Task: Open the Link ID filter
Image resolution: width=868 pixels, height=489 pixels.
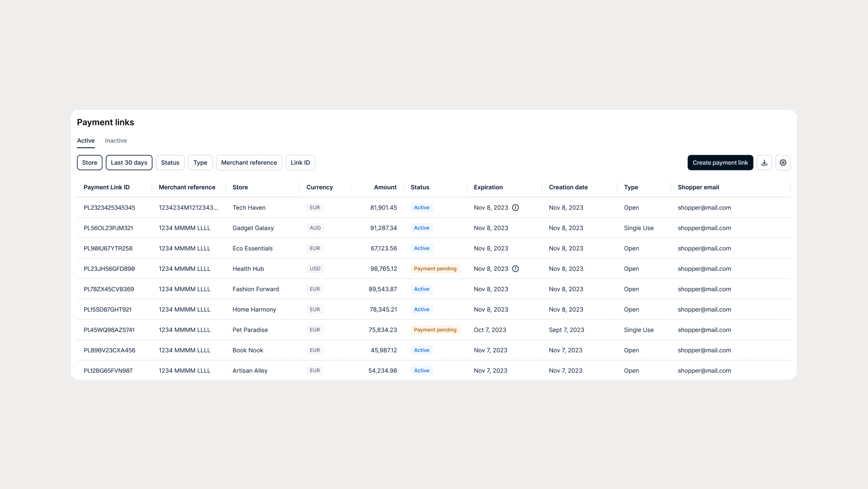Action: tap(300, 163)
